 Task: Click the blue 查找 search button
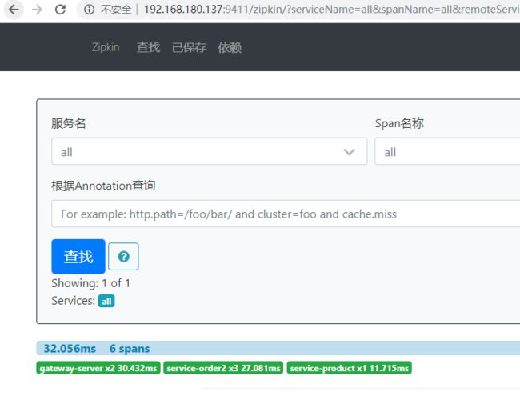[x=78, y=257]
